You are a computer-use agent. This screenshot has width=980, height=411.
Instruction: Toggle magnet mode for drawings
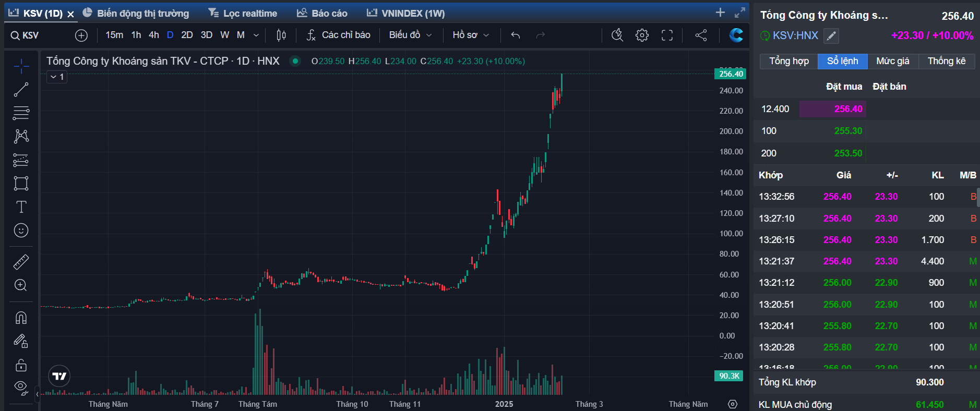[21, 318]
